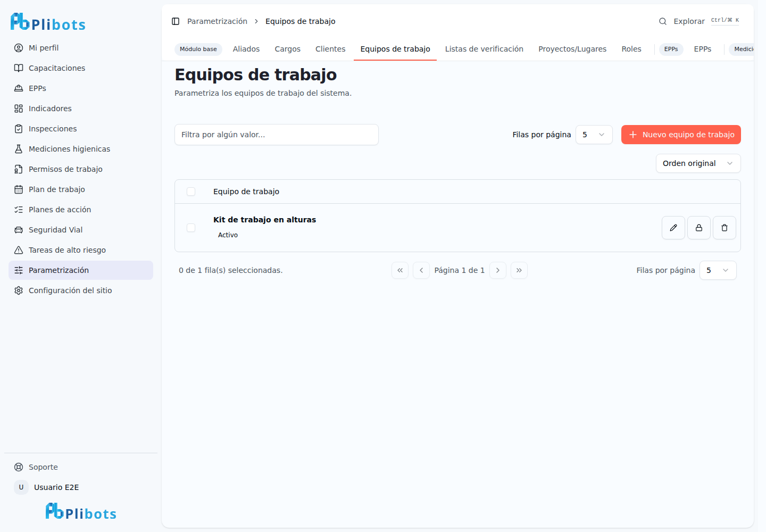The width and height of the screenshot is (766, 532).
Task: Click the pencil edit icon for Kit de trabajo en alturas
Action: pos(673,228)
